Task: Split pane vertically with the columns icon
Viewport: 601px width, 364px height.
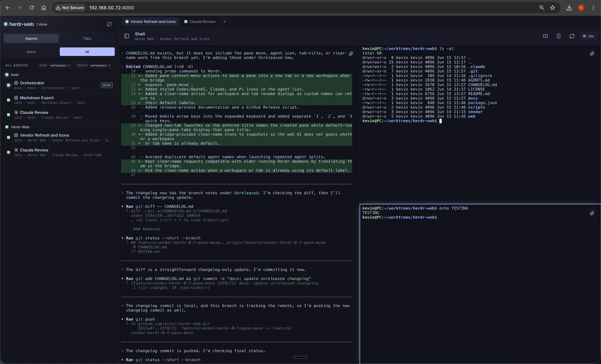Action: pos(545,36)
